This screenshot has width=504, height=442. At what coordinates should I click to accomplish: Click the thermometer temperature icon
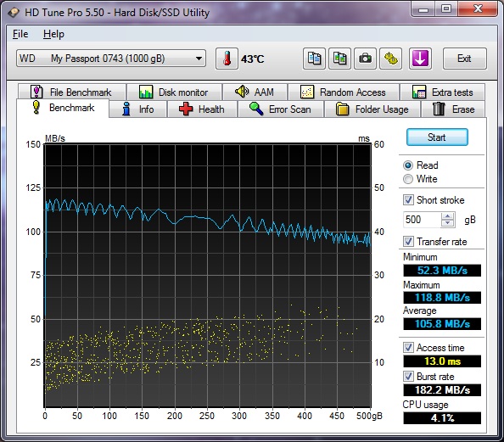point(227,59)
